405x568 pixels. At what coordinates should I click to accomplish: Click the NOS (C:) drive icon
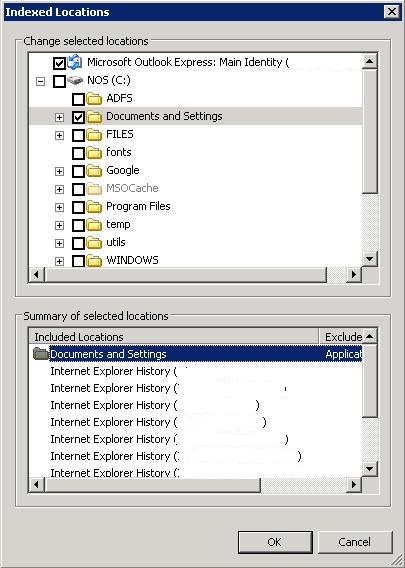point(75,80)
